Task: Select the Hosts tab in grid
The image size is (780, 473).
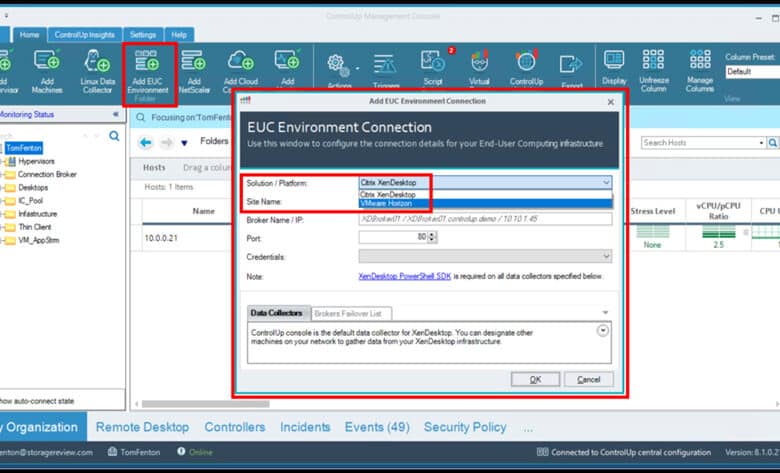Action: coord(154,168)
